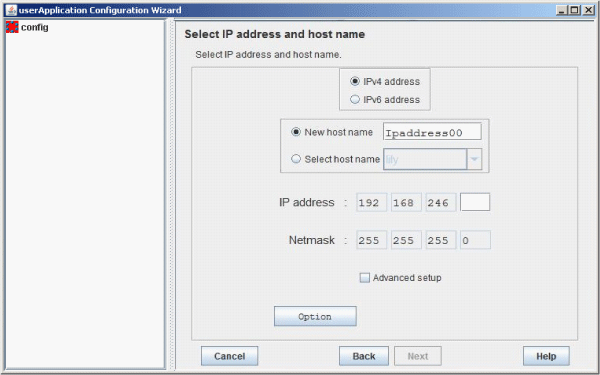Click the Ipaddress00 host name field
Screen dimensions: 600x375
click(x=432, y=132)
